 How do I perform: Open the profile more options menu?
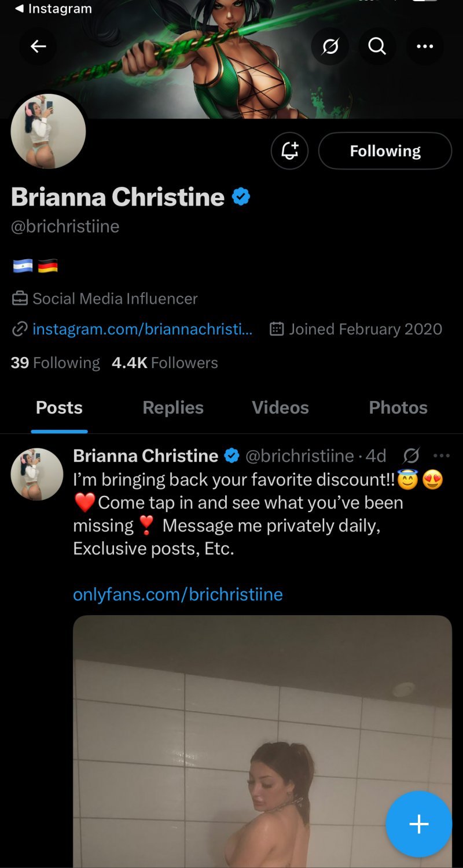coord(425,46)
